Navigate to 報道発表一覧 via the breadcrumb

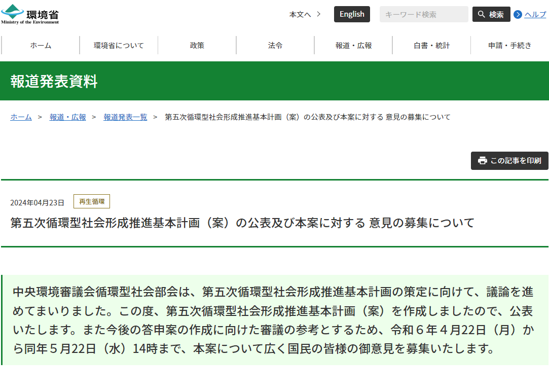125,117
